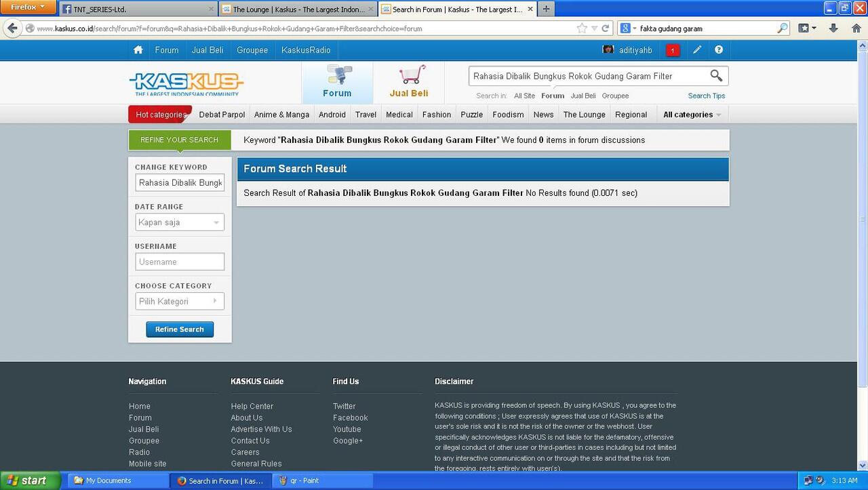The width and height of the screenshot is (868, 490).
Task: Open Advertise With Us footer link
Action: [262, 429]
